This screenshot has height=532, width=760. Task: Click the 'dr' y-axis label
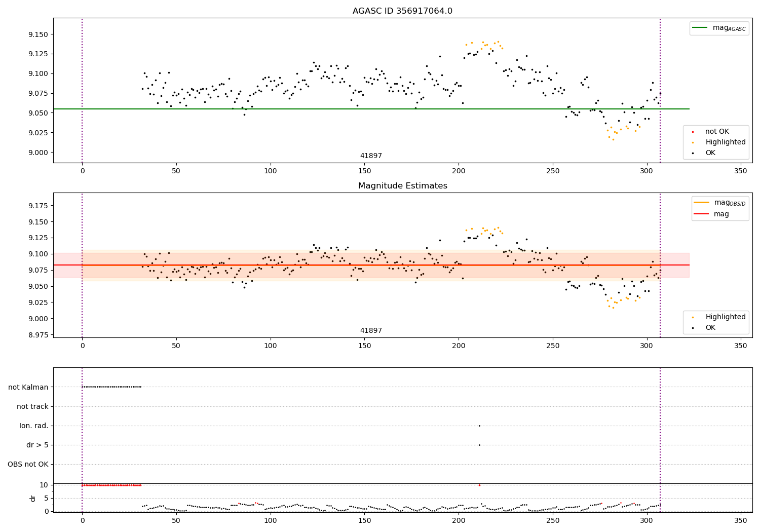[33, 498]
